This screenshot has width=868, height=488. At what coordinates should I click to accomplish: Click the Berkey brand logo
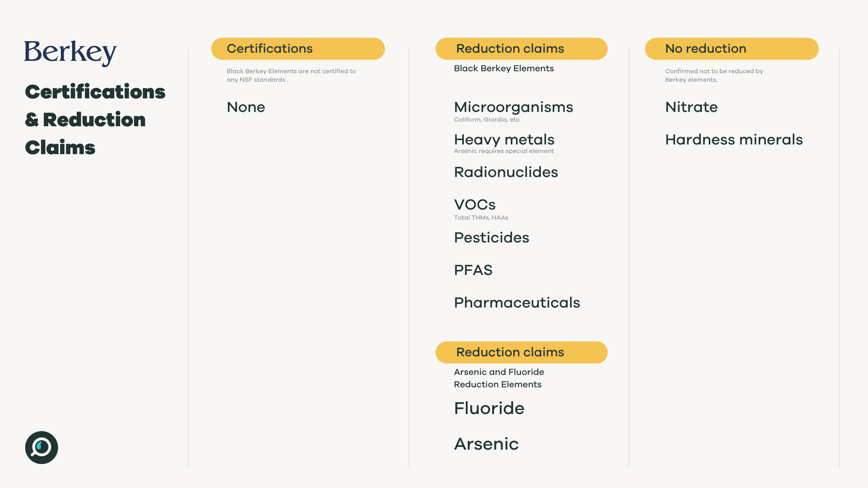point(70,53)
